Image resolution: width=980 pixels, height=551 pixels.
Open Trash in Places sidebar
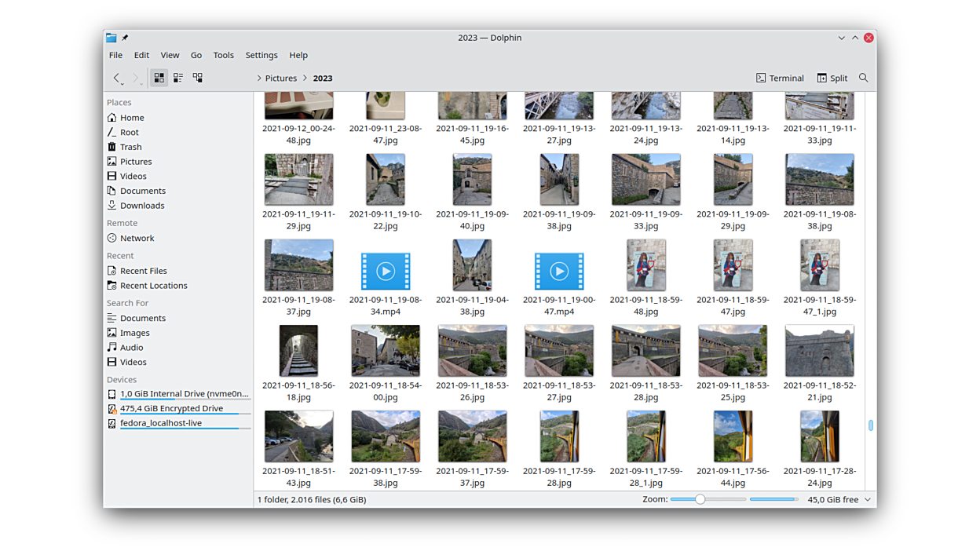(x=130, y=147)
